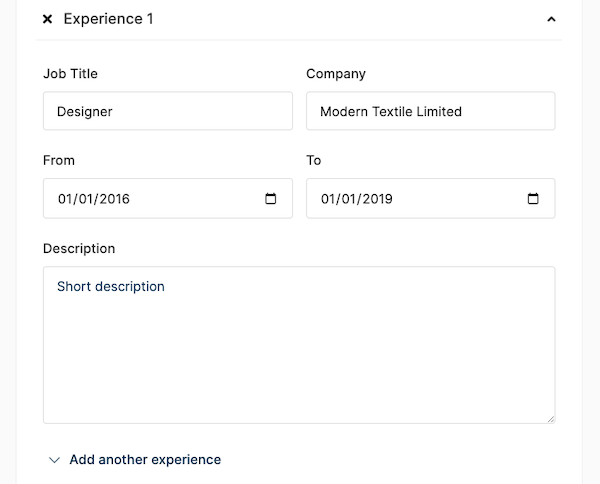The width and height of the screenshot is (600, 484).
Task: Focus the Job Title field containing Designer
Action: point(167,111)
